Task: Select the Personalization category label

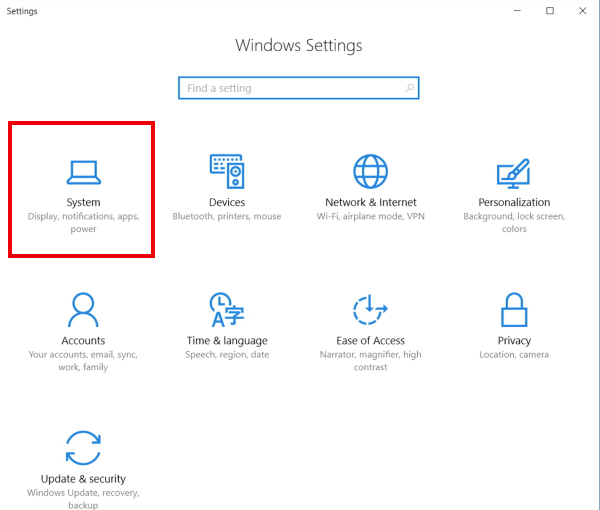Action: coord(514,202)
